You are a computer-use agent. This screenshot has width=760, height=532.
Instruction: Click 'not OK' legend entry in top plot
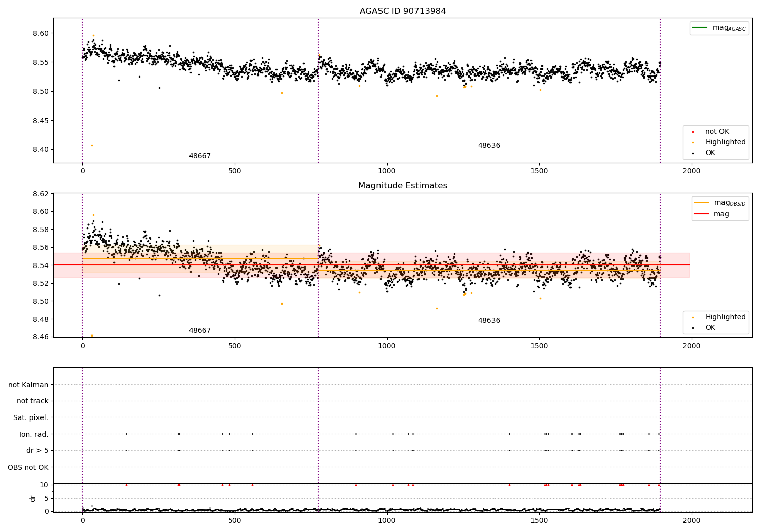712,131
